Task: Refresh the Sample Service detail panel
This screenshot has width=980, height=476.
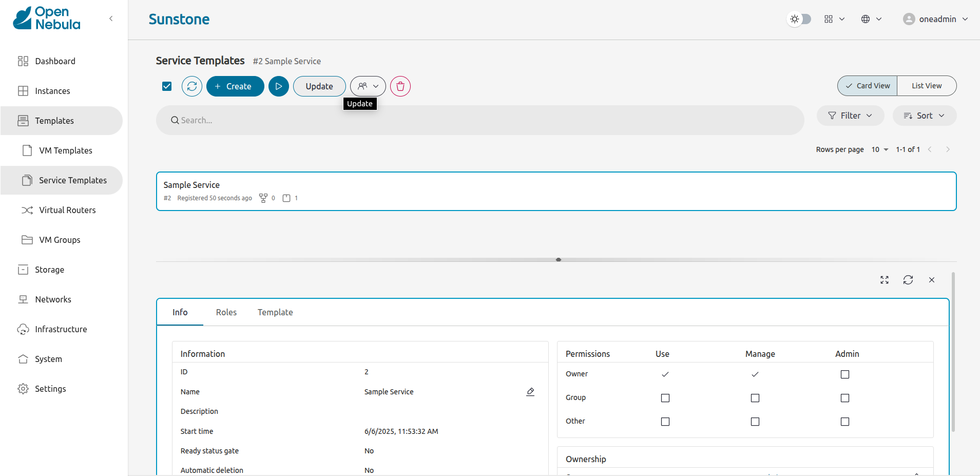Action: [x=908, y=280]
